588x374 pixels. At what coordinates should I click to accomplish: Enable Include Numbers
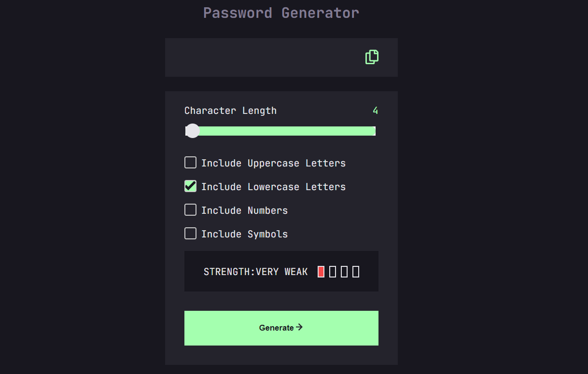pos(190,210)
